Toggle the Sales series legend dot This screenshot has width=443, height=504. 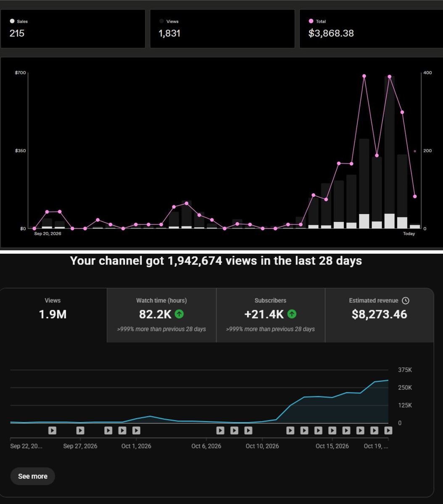click(12, 21)
